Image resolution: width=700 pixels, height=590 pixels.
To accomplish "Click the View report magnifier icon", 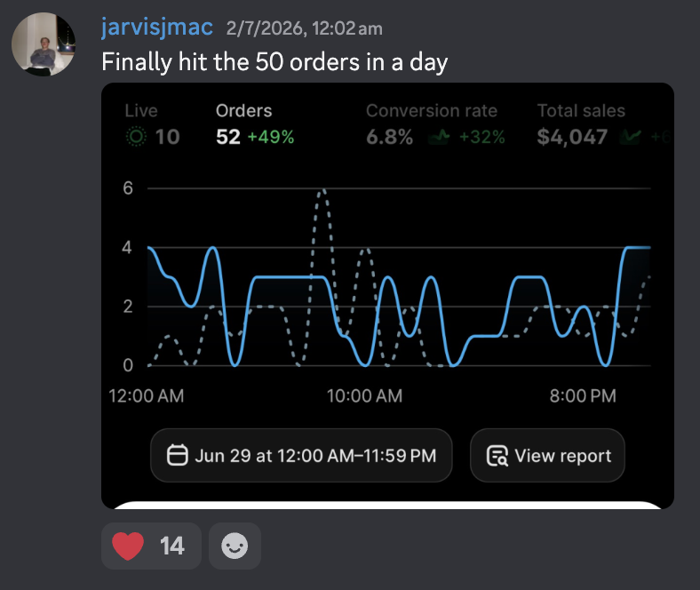I will tap(497, 456).
